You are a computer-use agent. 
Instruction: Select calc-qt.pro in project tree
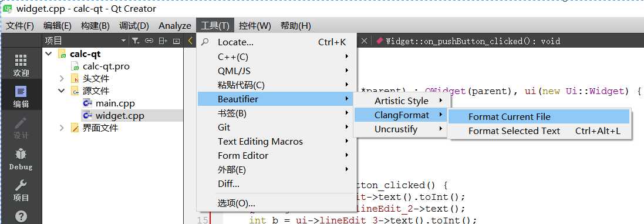[106, 66]
